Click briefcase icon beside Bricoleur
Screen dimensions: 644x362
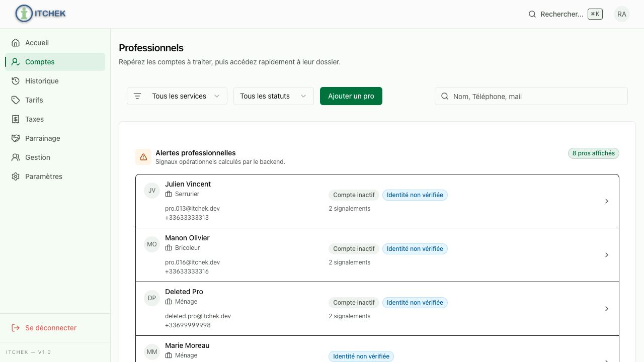point(169,248)
